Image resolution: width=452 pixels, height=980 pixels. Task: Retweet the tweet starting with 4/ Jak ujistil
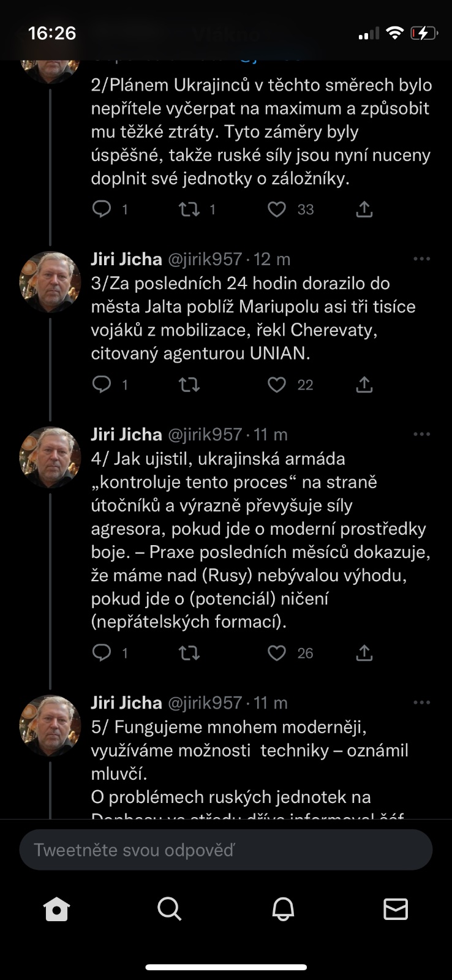point(189,653)
